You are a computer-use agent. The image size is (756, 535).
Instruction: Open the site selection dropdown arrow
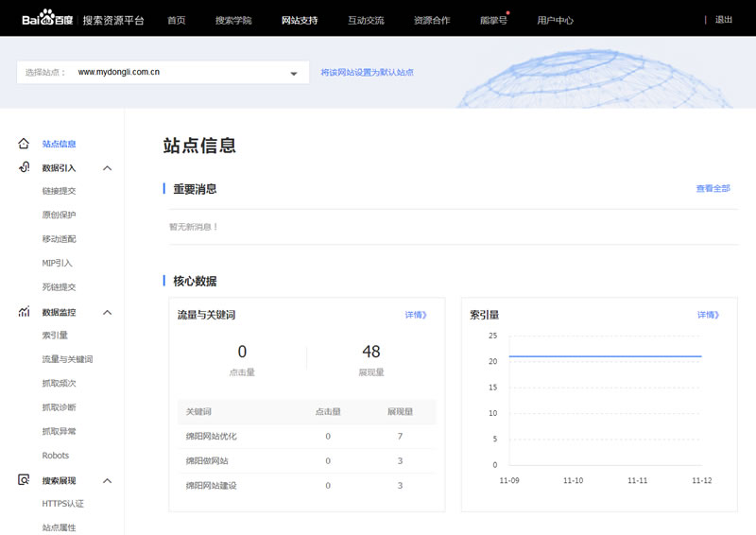[x=294, y=74]
